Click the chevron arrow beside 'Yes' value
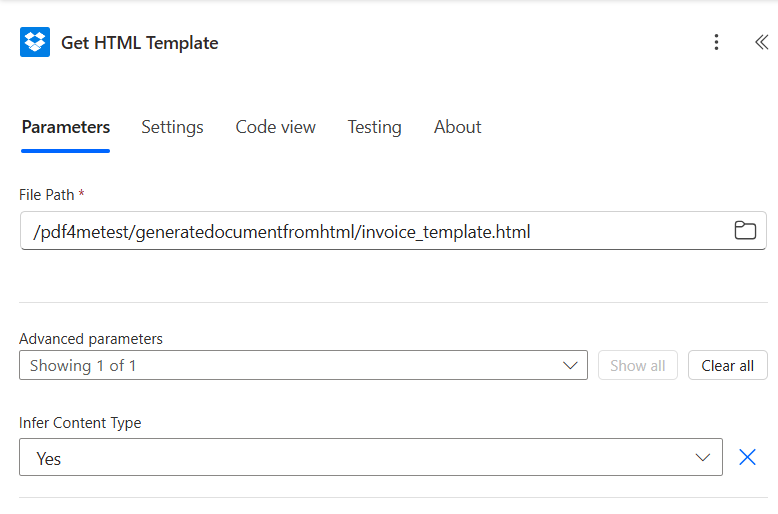This screenshot has height=514, width=778. pyautogui.click(x=702, y=458)
